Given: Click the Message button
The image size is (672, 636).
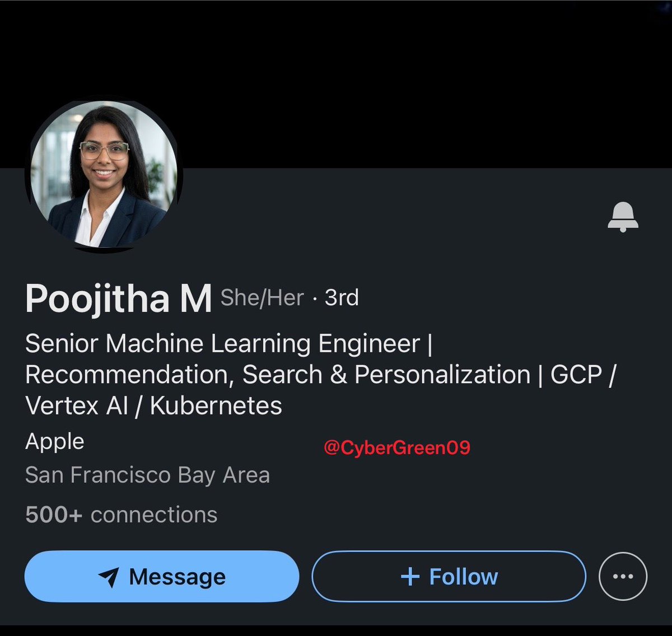Looking at the screenshot, I should [162, 576].
